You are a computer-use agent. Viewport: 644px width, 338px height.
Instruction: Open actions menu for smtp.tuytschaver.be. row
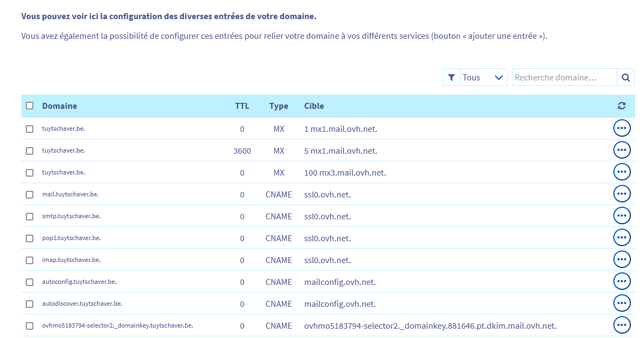(x=622, y=215)
